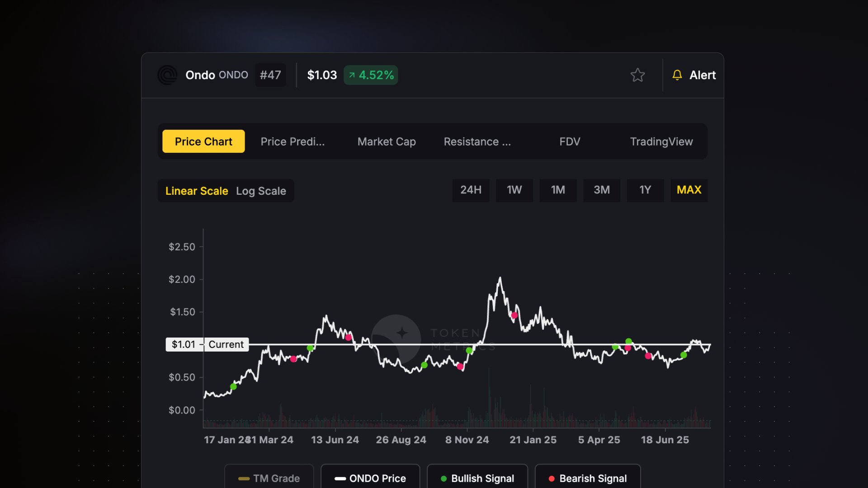Enable Linear Scale mode
Viewport: 868px width, 488px height.
(x=197, y=191)
